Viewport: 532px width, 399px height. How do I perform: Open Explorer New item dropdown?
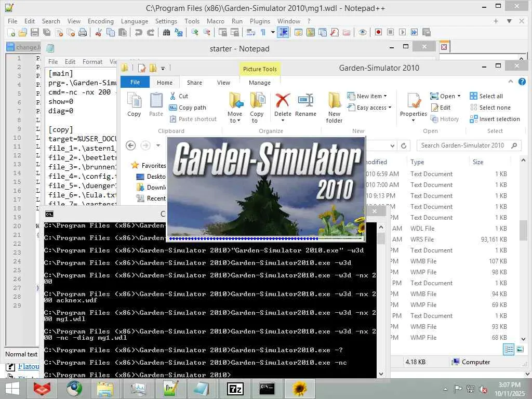[x=367, y=96]
